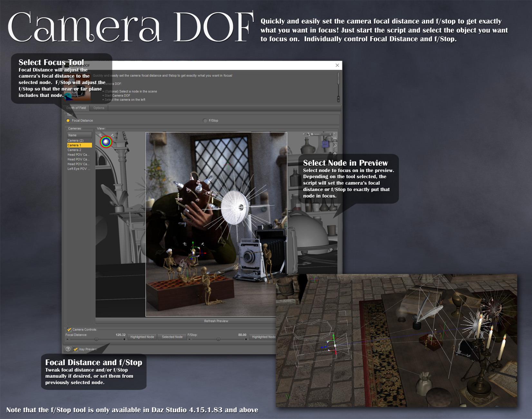532x419 pixels.
Task: Disable the Iray Preview checkbox
Action: click(x=76, y=349)
